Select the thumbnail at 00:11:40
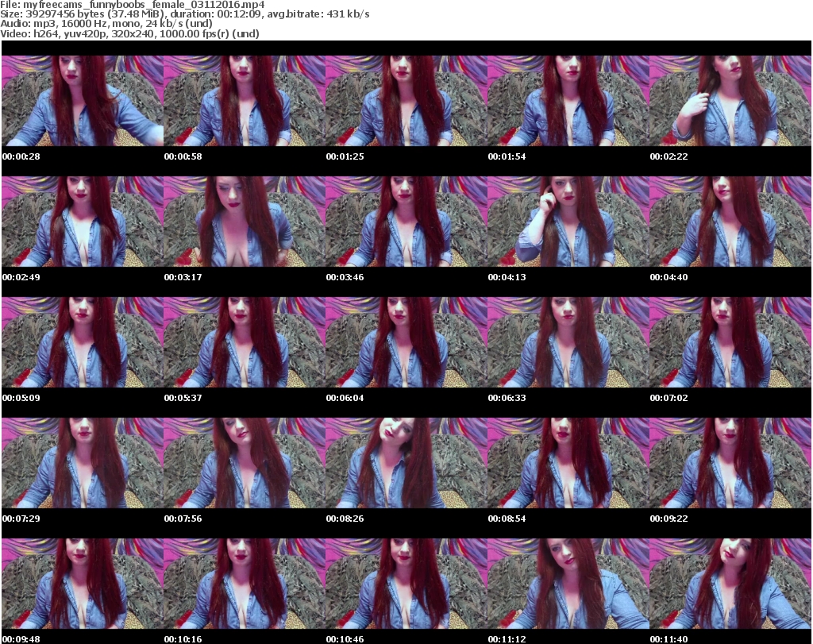The width and height of the screenshot is (813, 644). coord(730,584)
